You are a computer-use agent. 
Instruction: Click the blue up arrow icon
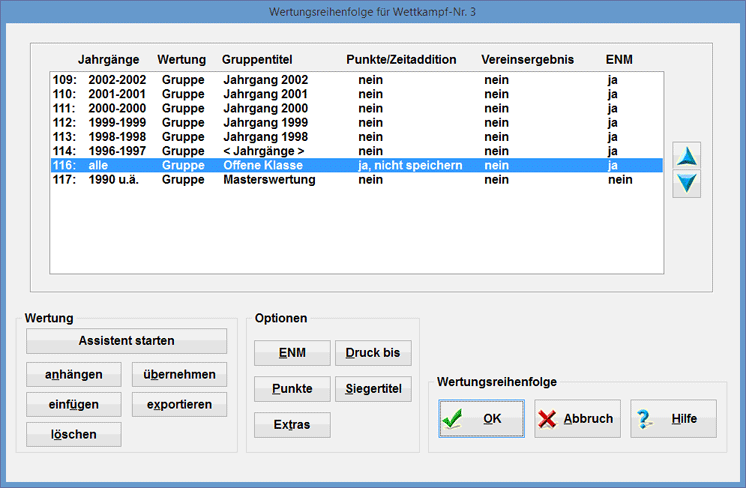687,155
